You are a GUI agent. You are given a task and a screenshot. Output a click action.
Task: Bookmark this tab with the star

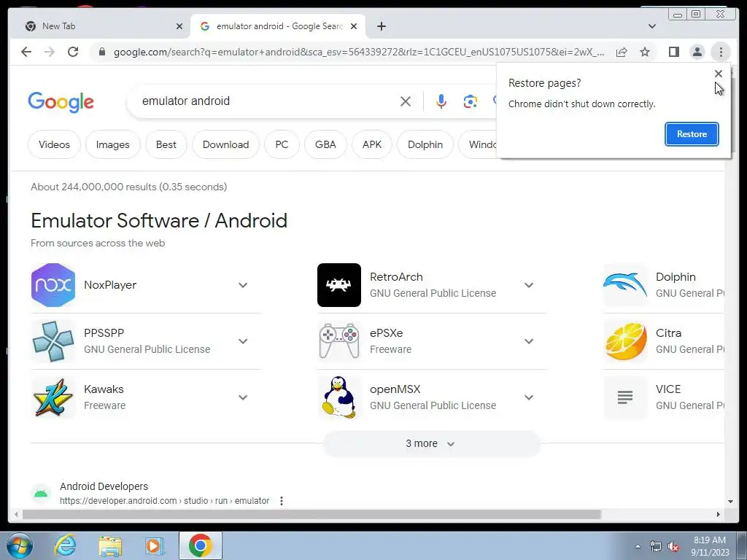tap(645, 52)
